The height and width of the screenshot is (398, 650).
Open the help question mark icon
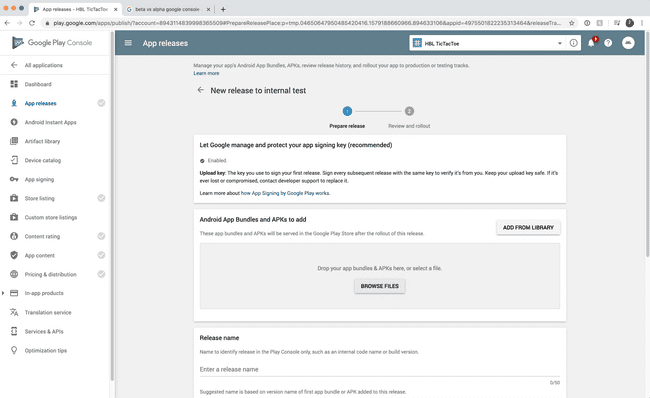608,43
